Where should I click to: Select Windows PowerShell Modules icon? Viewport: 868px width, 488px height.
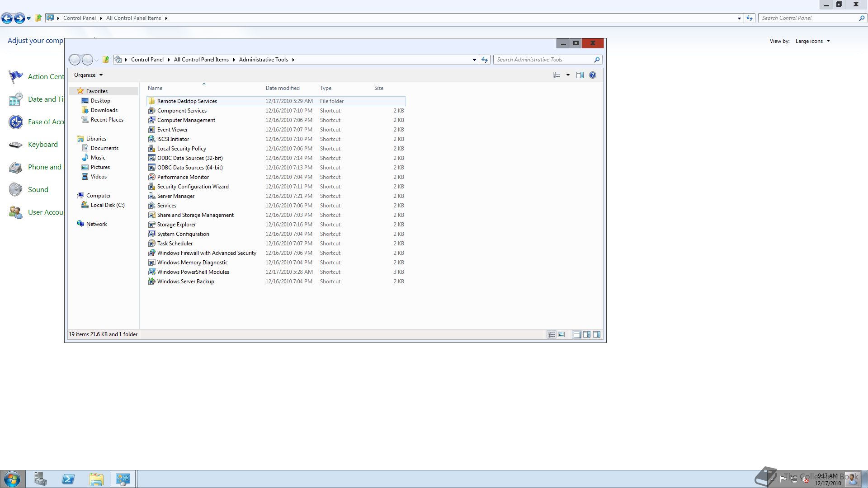[x=152, y=272]
